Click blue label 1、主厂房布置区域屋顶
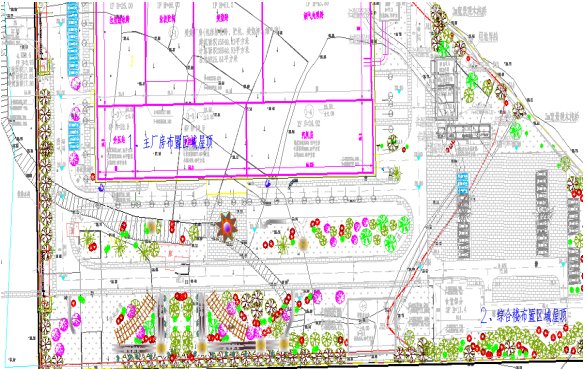587x369 pixels. tap(170, 142)
